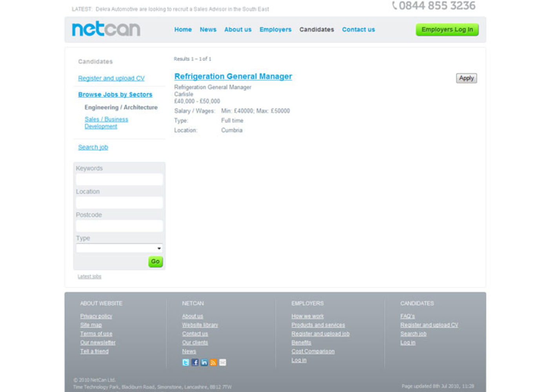Open the LinkedIn icon in footer
Screen dimensions: 549x392
tap(204, 363)
